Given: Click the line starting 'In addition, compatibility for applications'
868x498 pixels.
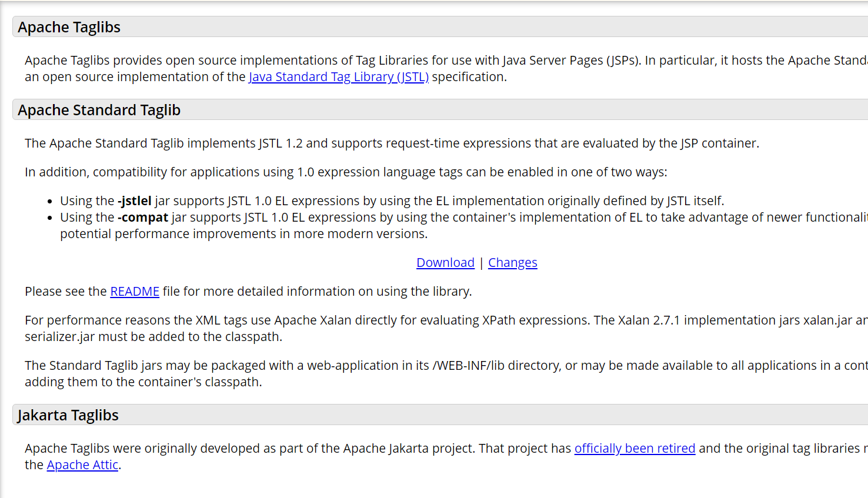Looking at the screenshot, I should point(346,172).
